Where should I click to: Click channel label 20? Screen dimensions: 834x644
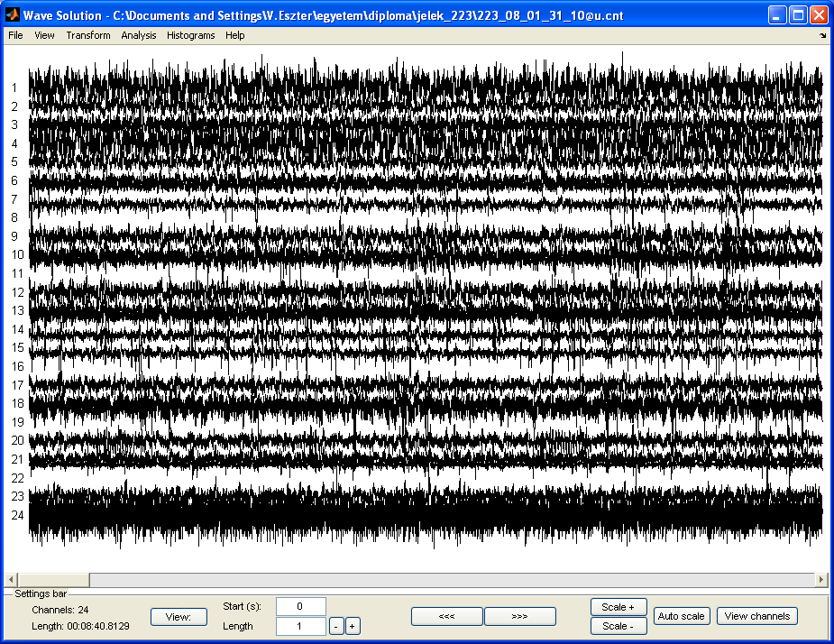tap(17, 440)
